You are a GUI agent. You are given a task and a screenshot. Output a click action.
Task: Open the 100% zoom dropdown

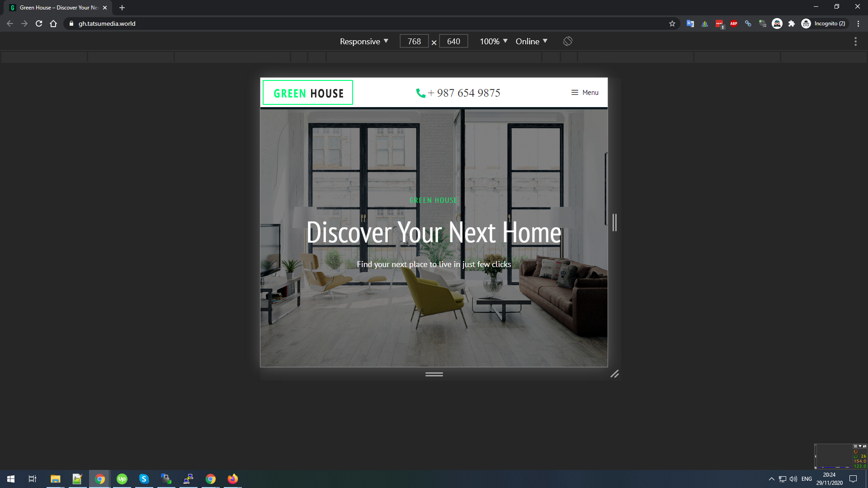coord(492,41)
